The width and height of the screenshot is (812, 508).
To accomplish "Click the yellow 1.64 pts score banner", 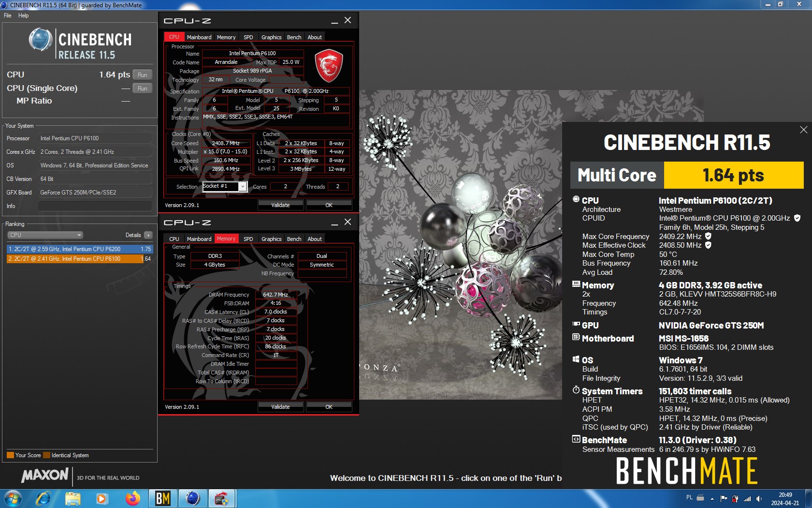I will 733,175.
